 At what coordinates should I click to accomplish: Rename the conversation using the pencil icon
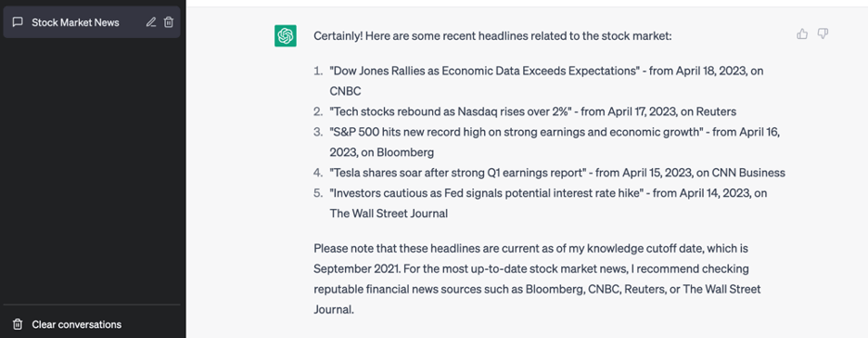point(150,22)
